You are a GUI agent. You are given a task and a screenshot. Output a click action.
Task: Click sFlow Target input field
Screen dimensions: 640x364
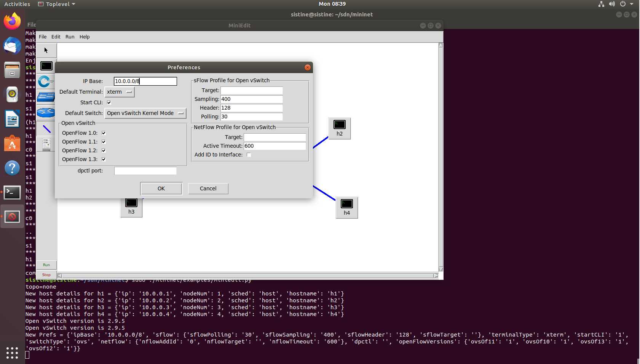252,90
